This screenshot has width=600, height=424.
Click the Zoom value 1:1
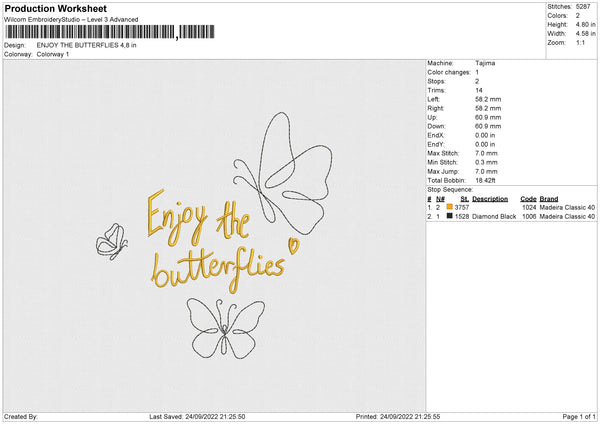pos(580,43)
